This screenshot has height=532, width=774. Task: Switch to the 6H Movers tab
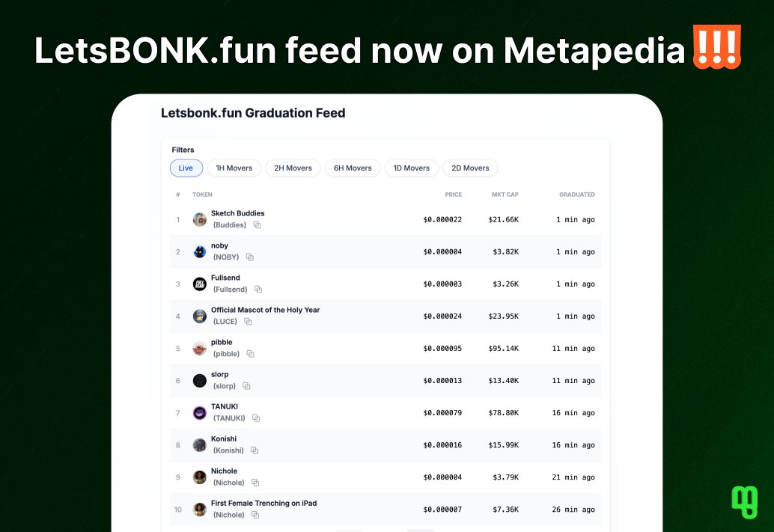(352, 168)
